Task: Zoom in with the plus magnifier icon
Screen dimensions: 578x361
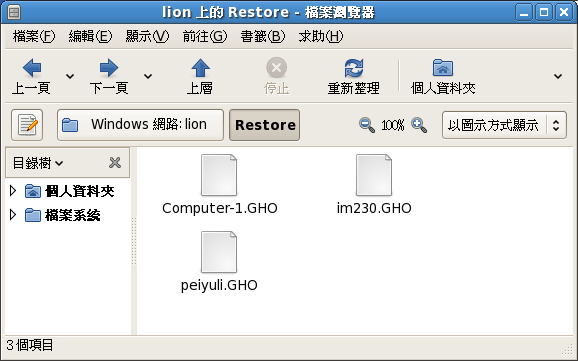Action: click(419, 125)
